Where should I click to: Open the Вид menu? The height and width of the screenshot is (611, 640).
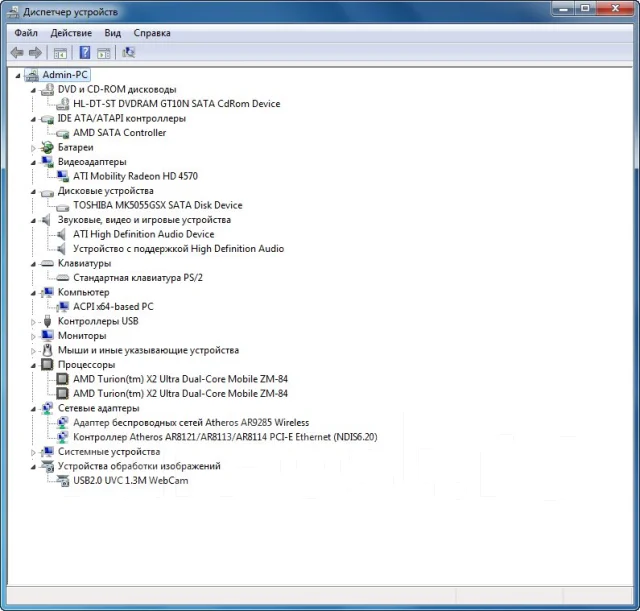(113, 33)
